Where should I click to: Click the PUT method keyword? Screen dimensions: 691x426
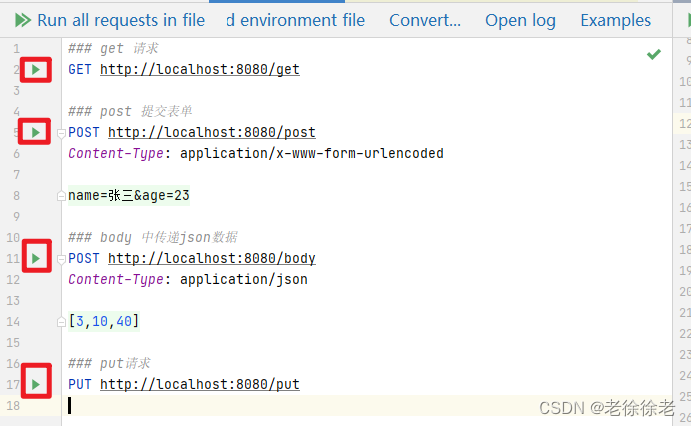point(80,384)
